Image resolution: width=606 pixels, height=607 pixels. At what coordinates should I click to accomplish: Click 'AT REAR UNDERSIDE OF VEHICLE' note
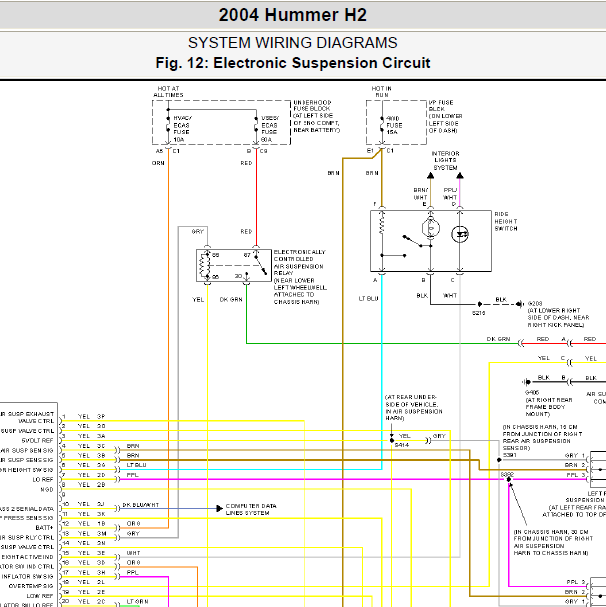point(414,408)
